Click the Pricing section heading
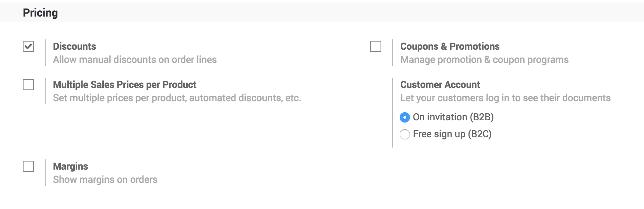Screen dimensions: 644x209 coord(40,13)
